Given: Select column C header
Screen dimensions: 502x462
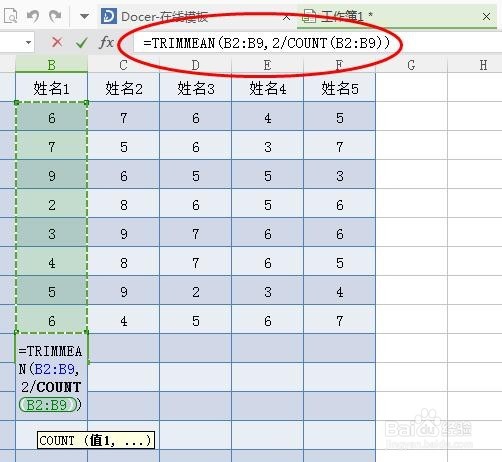Looking at the screenshot, I should (x=124, y=65).
